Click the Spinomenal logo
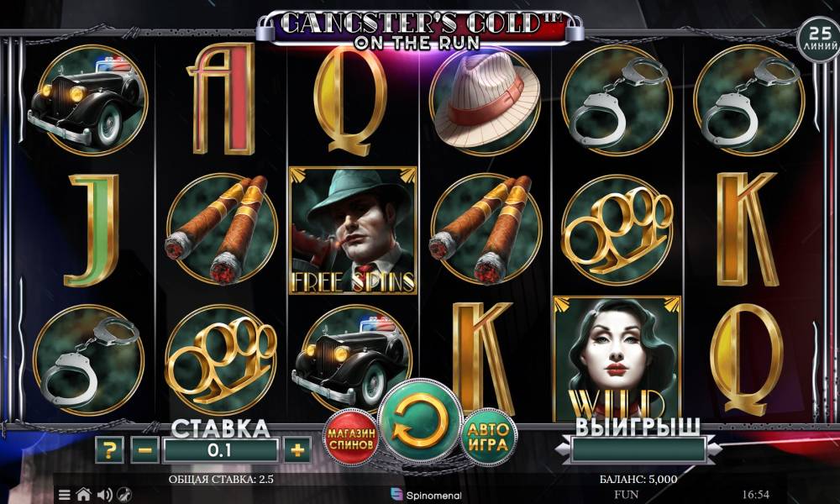 [x=427, y=495]
